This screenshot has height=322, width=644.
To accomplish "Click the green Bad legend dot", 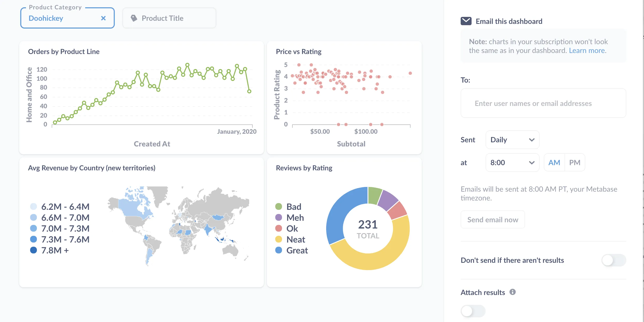I will pos(278,206).
